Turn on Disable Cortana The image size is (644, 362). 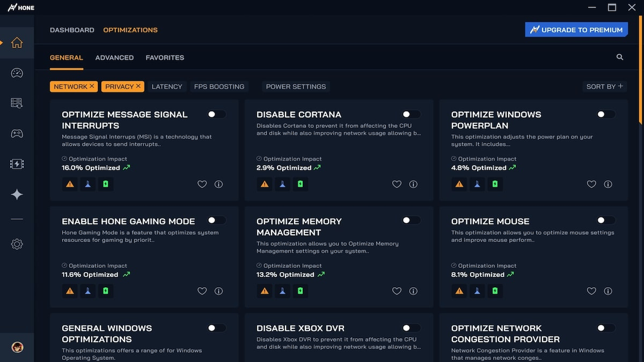pyautogui.click(x=411, y=114)
